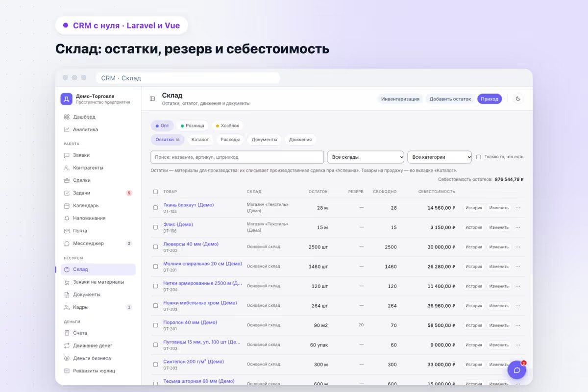Image resolution: width=588 pixels, height=392 pixels.
Task: Check the Ткань блэкаут row checkbox
Action: (156, 208)
